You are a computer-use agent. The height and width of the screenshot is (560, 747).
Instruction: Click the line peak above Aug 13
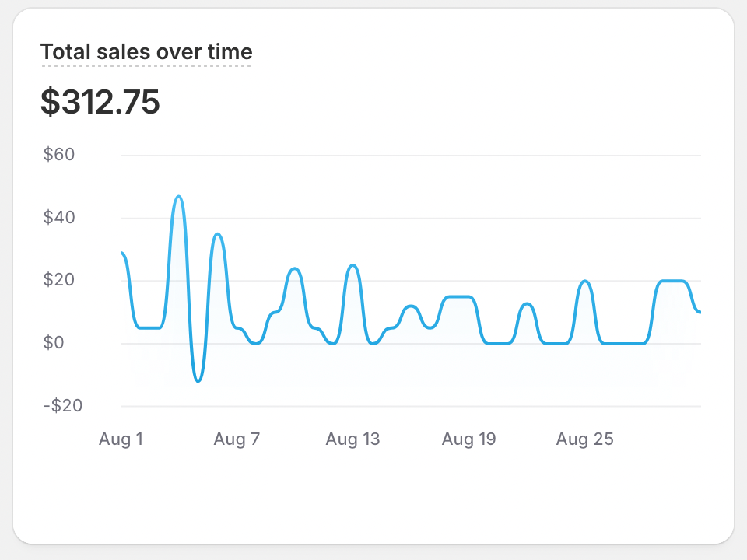353,265
